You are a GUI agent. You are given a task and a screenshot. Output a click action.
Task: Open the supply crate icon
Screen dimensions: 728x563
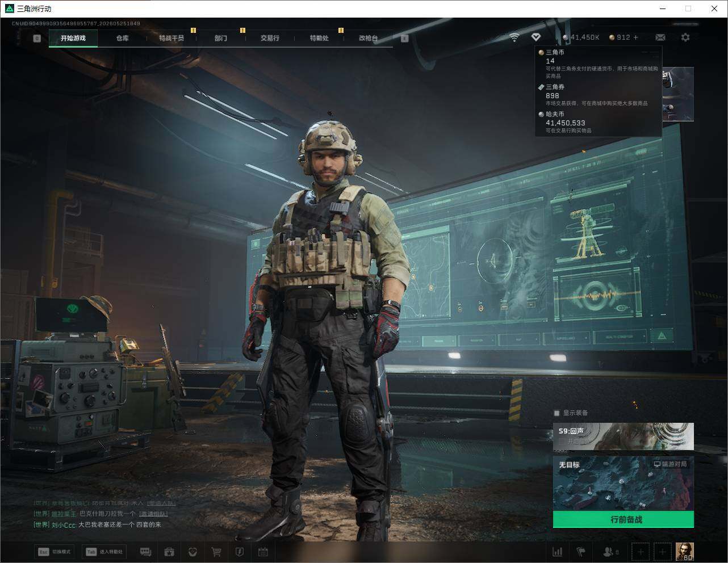click(x=169, y=552)
